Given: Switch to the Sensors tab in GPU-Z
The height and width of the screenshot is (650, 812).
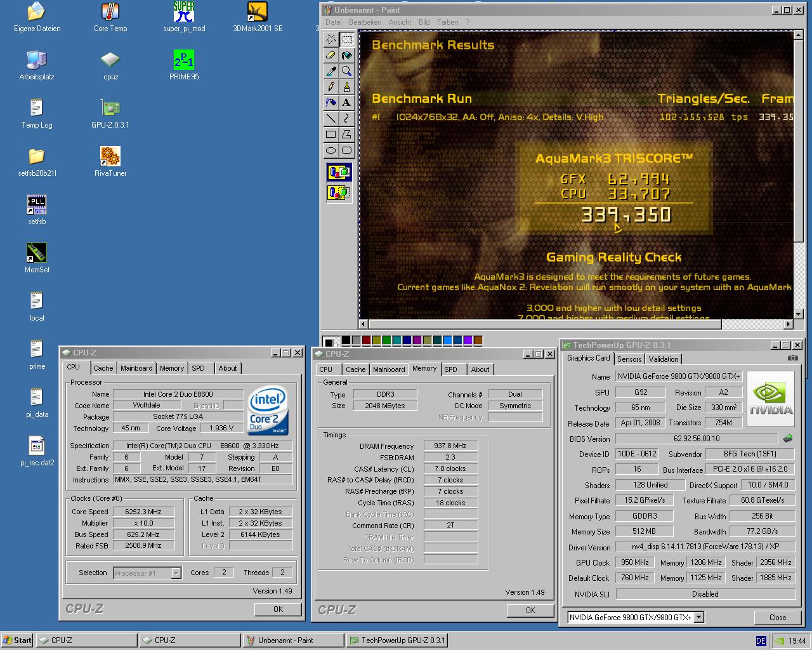Looking at the screenshot, I should (x=629, y=359).
